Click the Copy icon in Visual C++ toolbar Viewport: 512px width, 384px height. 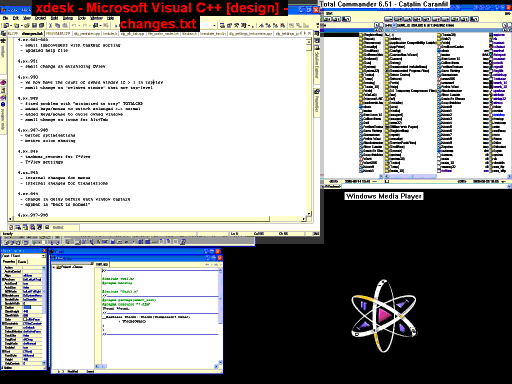coord(58,25)
